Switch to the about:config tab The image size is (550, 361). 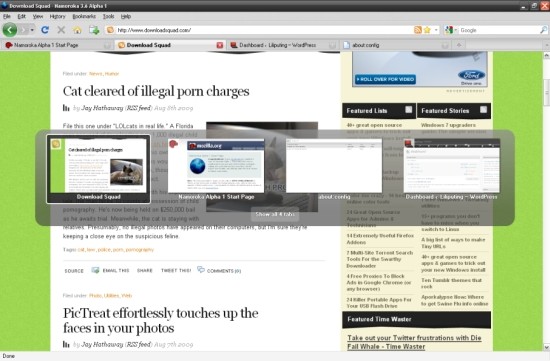click(365, 45)
